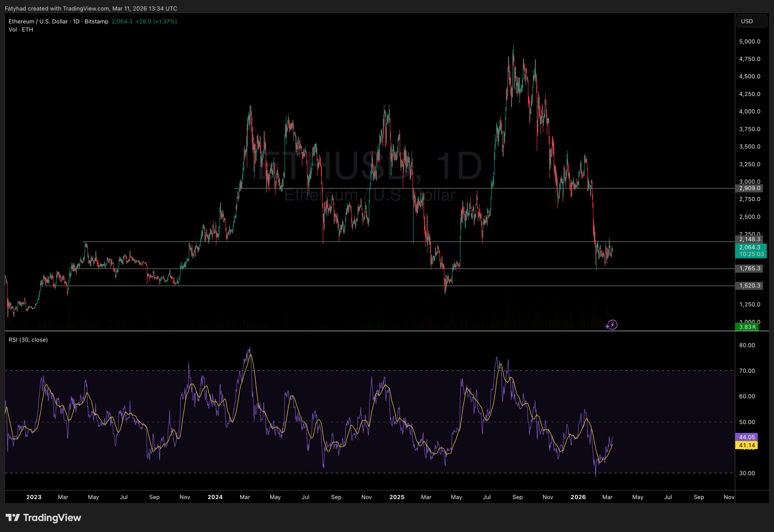This screenshot has width=774, height=532.
Task: Click the TradingView logo
Action: (x=43, y=518)
